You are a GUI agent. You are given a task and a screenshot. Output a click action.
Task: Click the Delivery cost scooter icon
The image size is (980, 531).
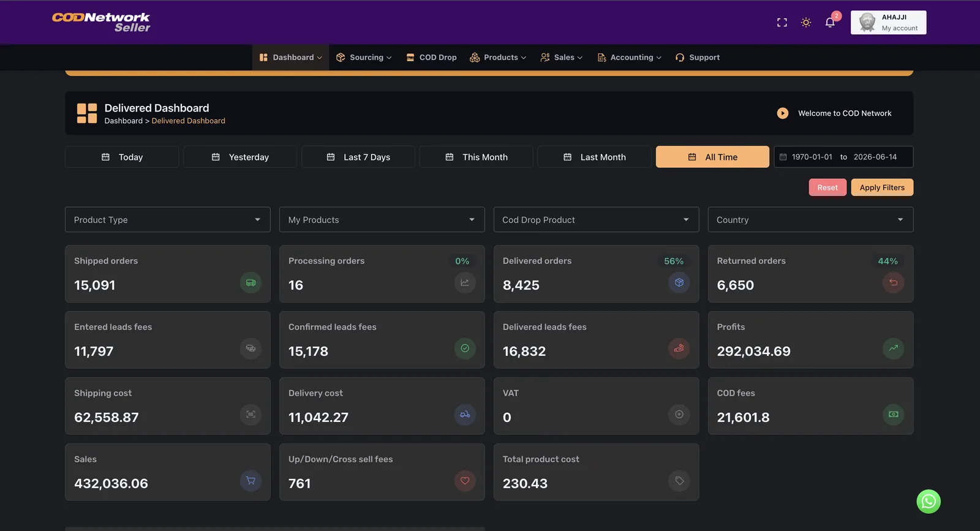[x=465, y=415]
